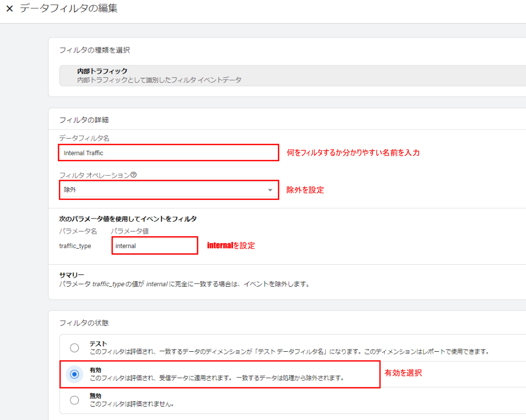
Task: Click the traffic_type parameter name text
Action: (75, 246)
